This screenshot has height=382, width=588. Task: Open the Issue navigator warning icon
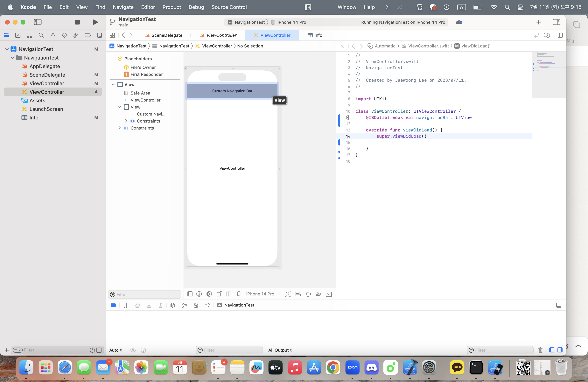53,35
